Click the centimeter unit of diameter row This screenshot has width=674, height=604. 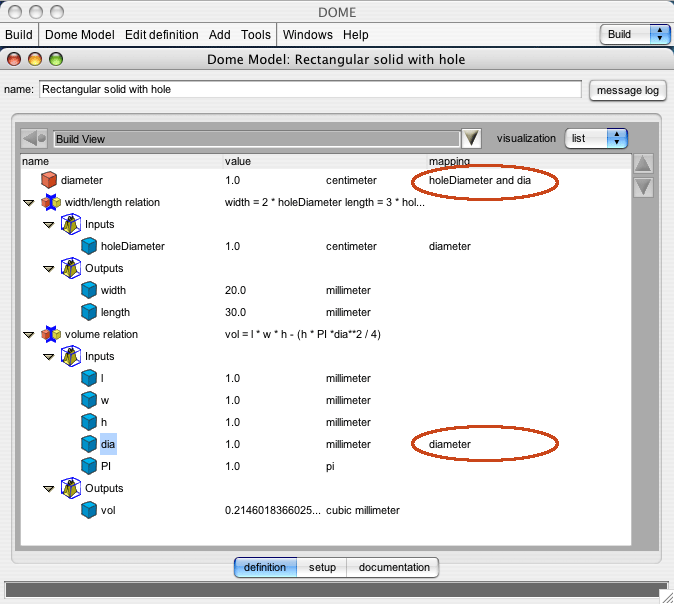tap(351, 180)
